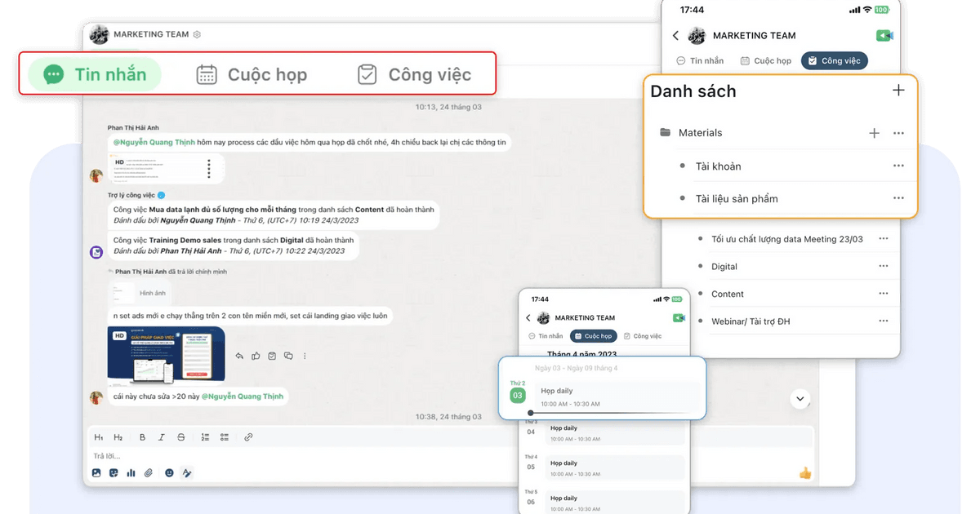Open the sticker picker
Viewport: 980px width, 514px height.
pos(114,472)
